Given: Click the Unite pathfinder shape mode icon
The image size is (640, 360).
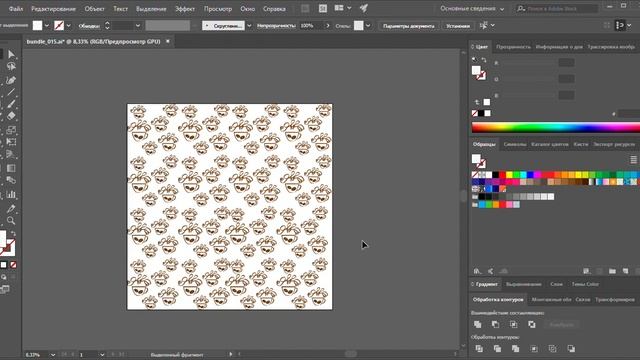Looking at the screenshot, I should point(478,324).
